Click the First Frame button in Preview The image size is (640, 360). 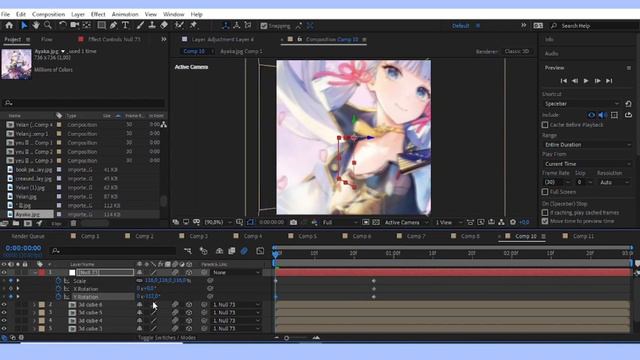point(563,81)
